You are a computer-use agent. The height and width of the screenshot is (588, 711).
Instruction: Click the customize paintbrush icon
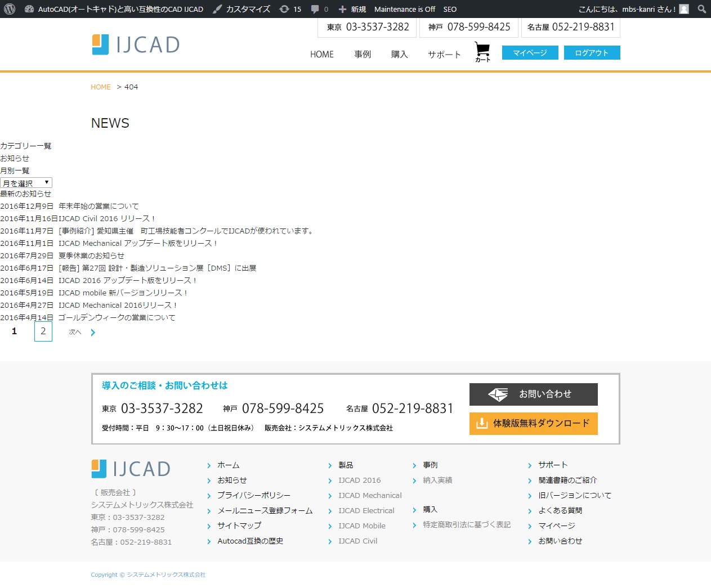tap(217, 9)
